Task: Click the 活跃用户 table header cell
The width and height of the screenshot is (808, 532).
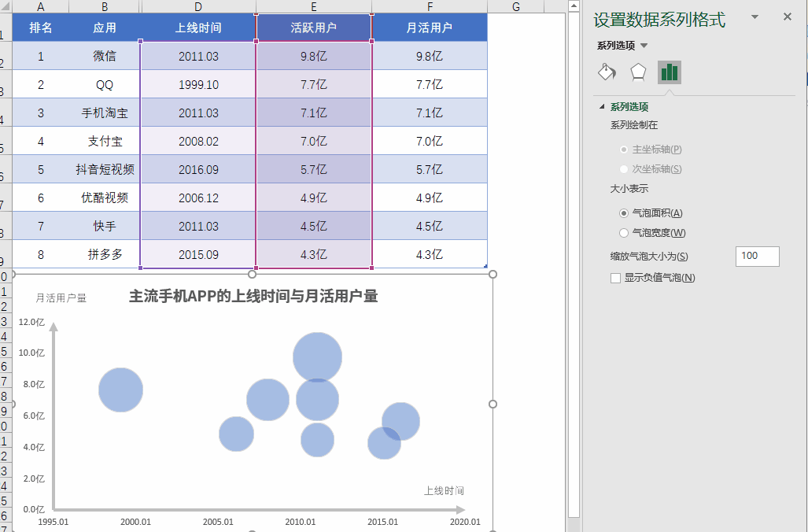Action: point(313,28)
